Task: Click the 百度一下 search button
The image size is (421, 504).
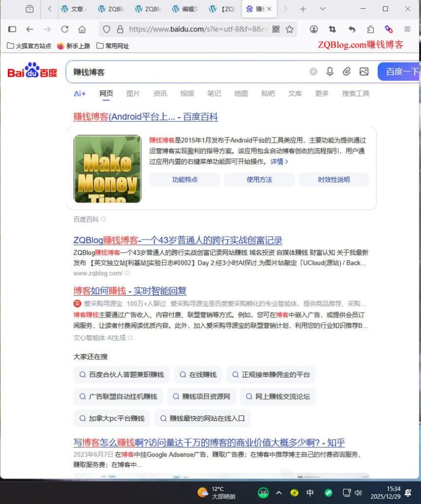Action: 399,71
